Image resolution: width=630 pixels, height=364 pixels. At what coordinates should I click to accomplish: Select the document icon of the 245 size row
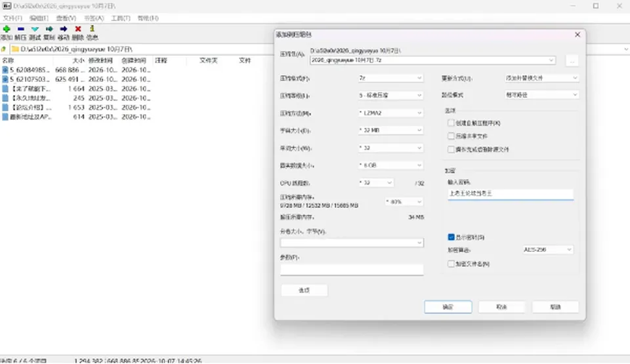5,98
